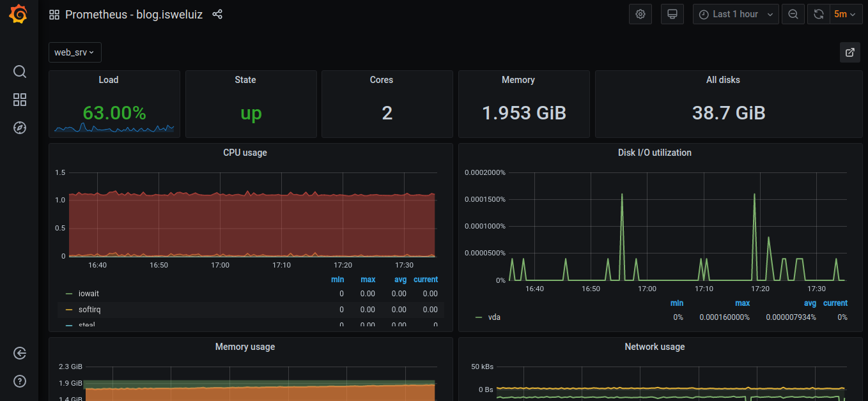868x401 pixels.
Task: Click the share dashboard icon
Action: [x=217, y=14]
